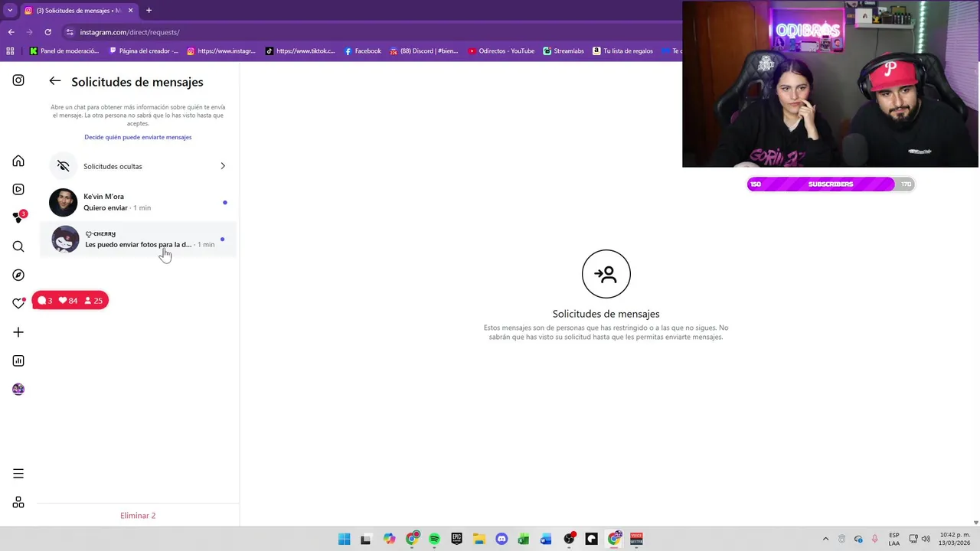Image resolution: width=980 pixels, height=551 pixels.
Task: Open the cherry message request
Action: point(138,239)
